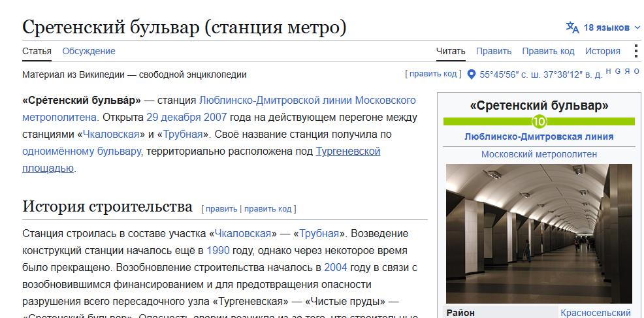
Task: Open the station photo thumbnail in infobox
Action: 539,233
